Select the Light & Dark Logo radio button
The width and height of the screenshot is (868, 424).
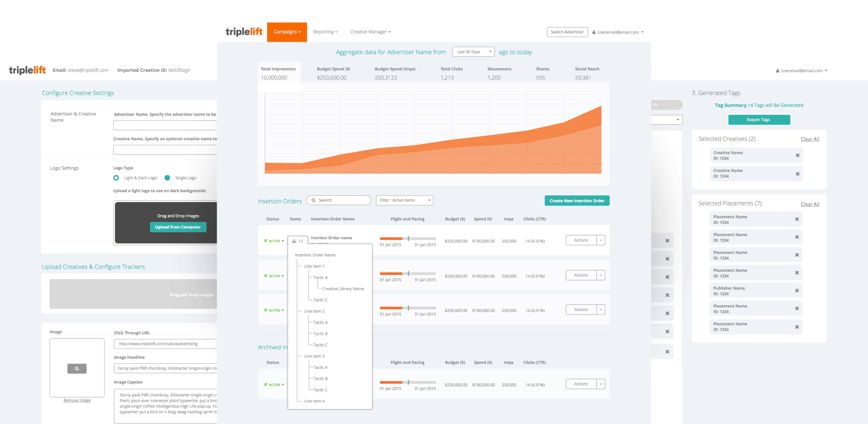click(x=116, y=178)
